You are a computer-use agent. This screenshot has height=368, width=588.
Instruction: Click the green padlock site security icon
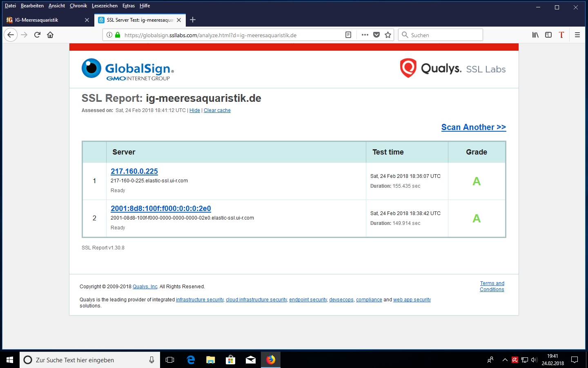pyautogui.click(x=118, y=35)
